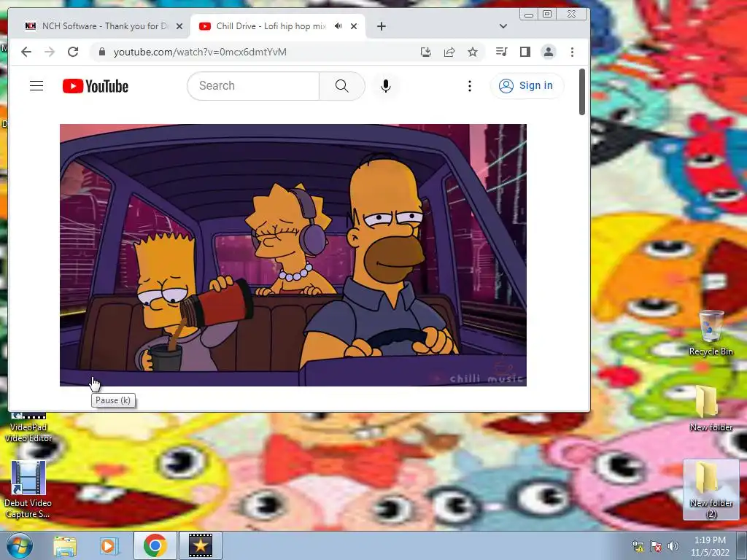The width and height of the screenshot is (747, 560).
Task: Select the Debut Video Capture shortcut
Action: 28,489
